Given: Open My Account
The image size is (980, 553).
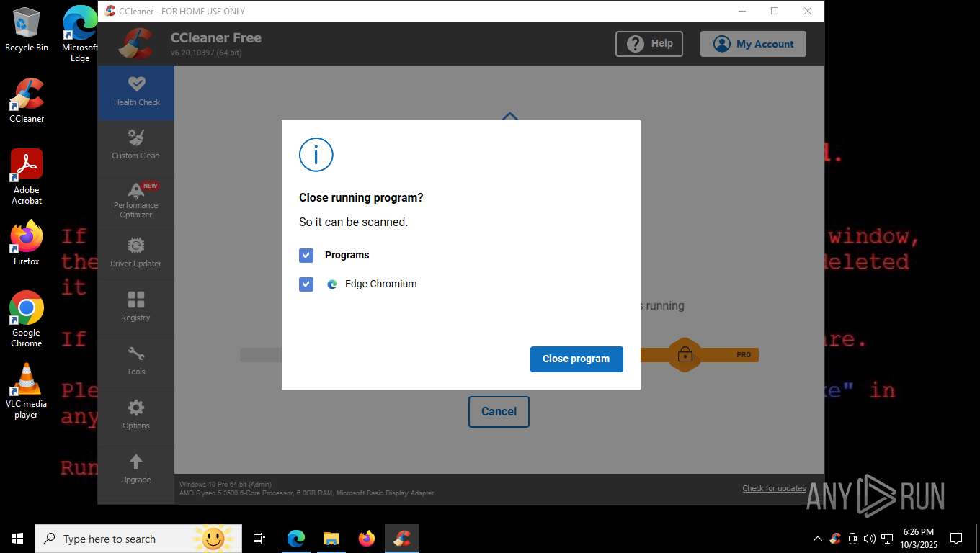Looking at the screenshot, I should coord(753,44).
